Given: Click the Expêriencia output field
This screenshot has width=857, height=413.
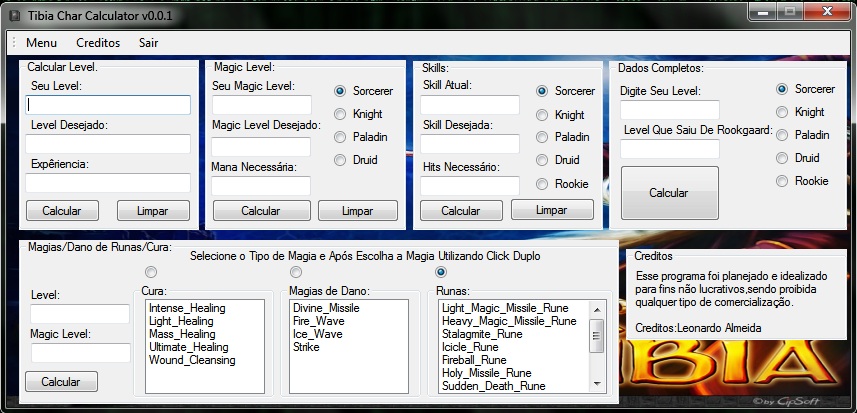Looking at the screenshot, I should coord(108,183).
